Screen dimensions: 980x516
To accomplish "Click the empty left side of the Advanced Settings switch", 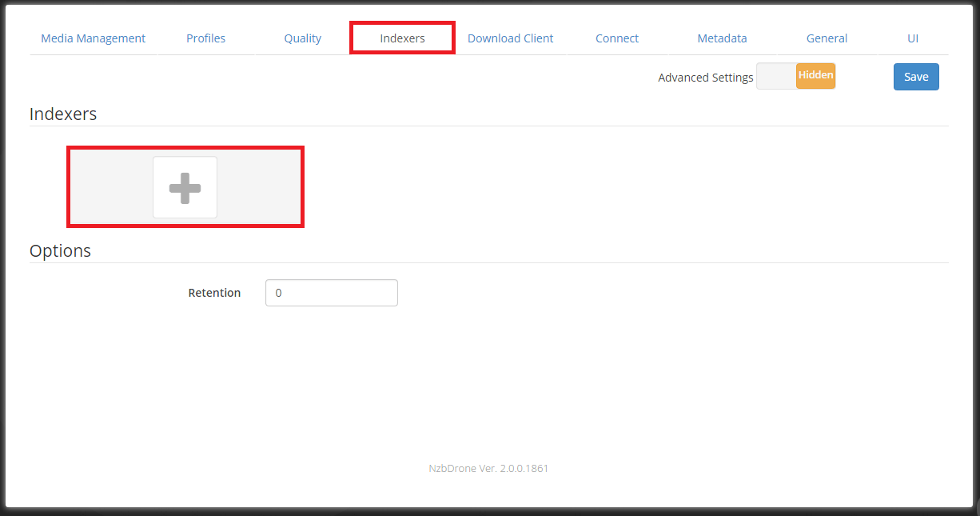I will click(x=776, y=77).
